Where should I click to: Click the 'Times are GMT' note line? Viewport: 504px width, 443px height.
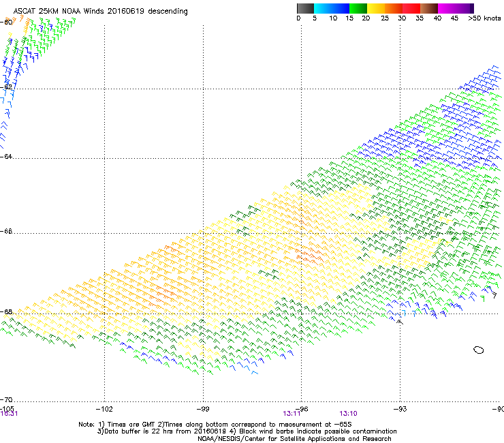215,425
